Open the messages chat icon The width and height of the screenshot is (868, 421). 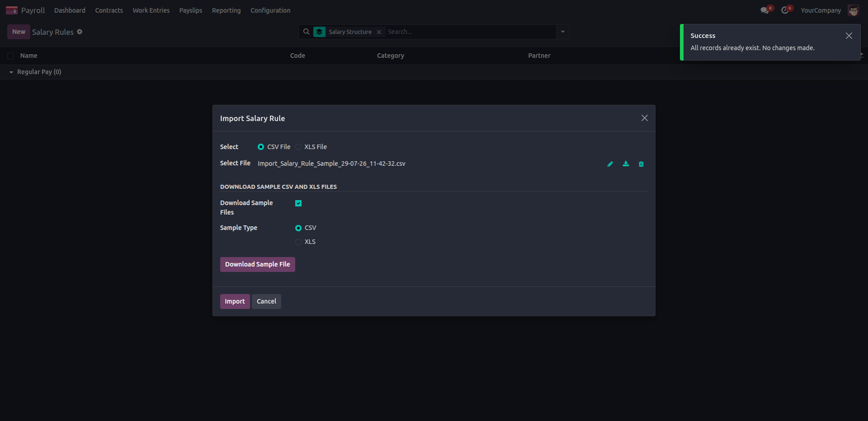[x=765, y=10]
